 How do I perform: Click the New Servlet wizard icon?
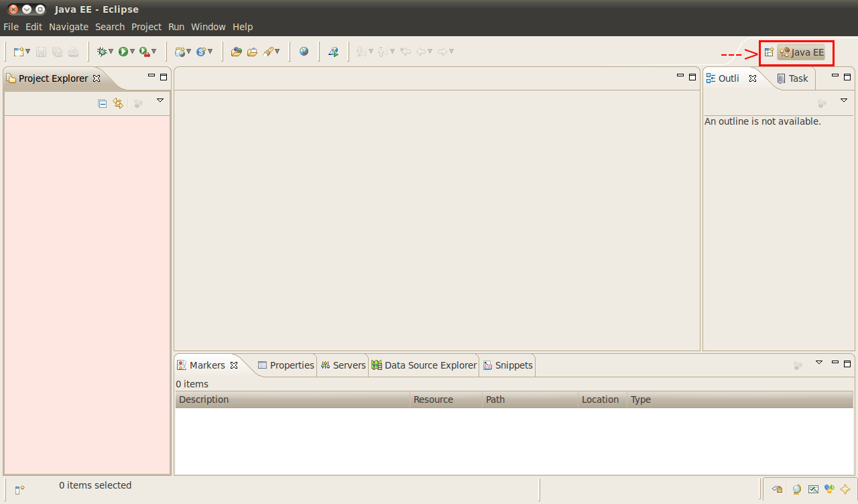click(x=200, y=52)
